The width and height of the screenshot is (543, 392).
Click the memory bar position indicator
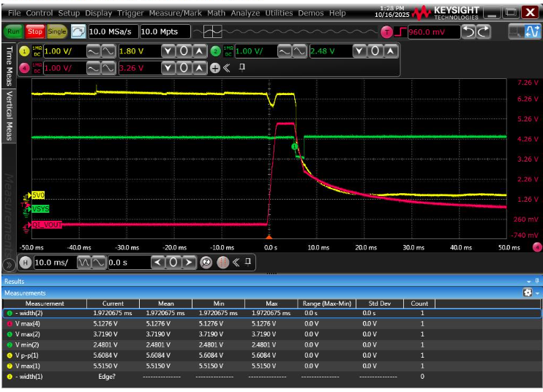pos(212,32)
